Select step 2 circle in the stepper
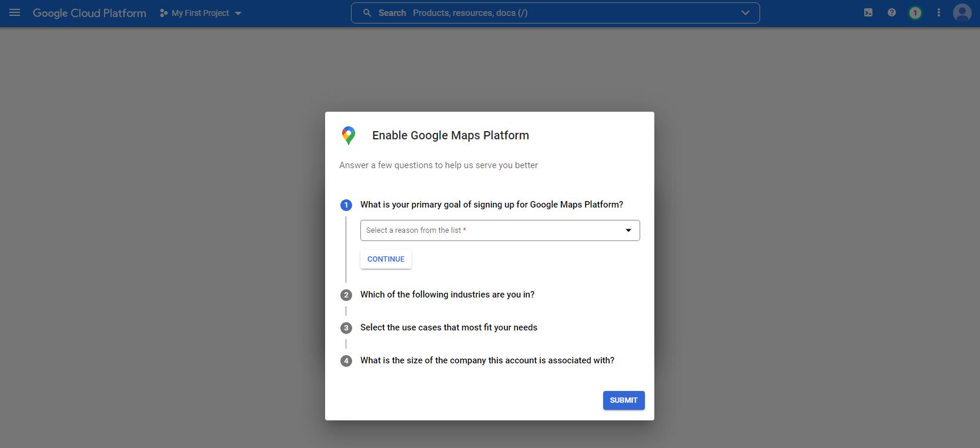This screenshot has width=980, height=448. (346, 295)
